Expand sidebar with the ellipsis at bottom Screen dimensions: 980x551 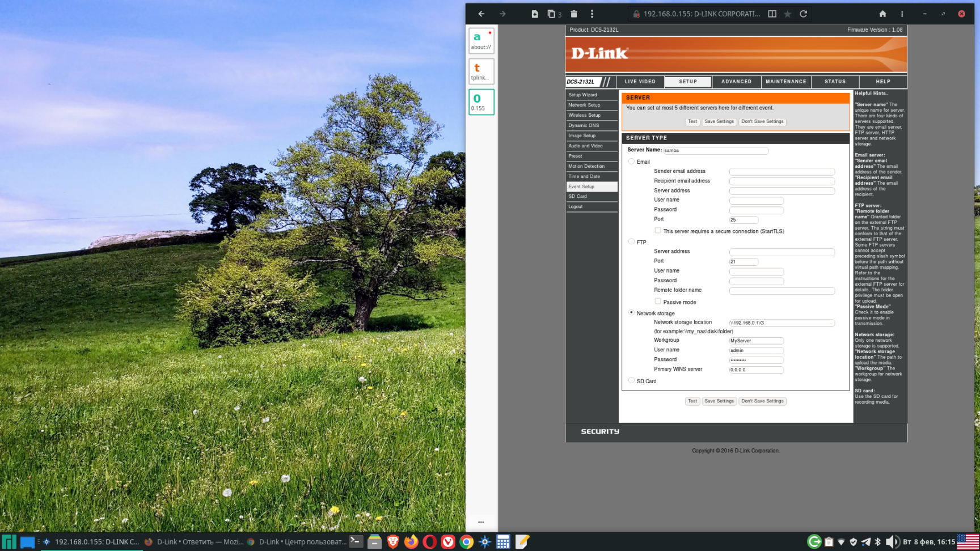coord(481,522)
